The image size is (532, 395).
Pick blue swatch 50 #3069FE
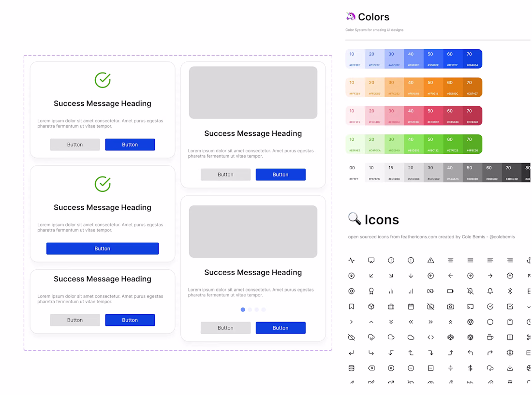[x=433, y=59]
